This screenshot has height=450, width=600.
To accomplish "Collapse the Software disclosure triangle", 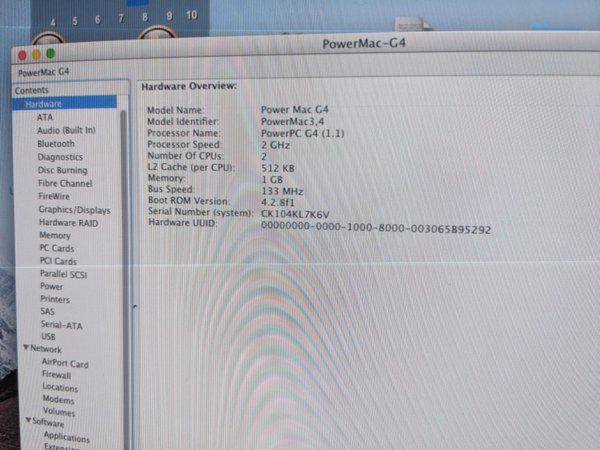I will coord(27,422).
